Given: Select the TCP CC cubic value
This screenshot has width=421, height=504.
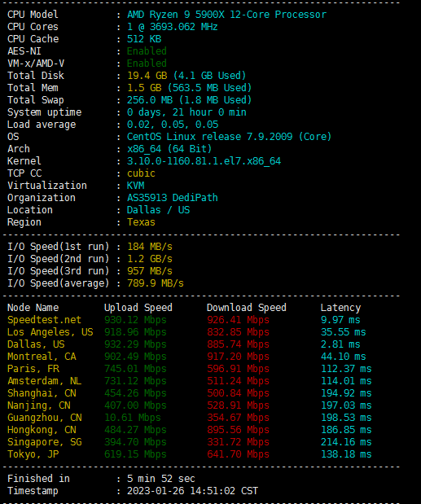Looking at the screenshot, I should coord(141,173).
